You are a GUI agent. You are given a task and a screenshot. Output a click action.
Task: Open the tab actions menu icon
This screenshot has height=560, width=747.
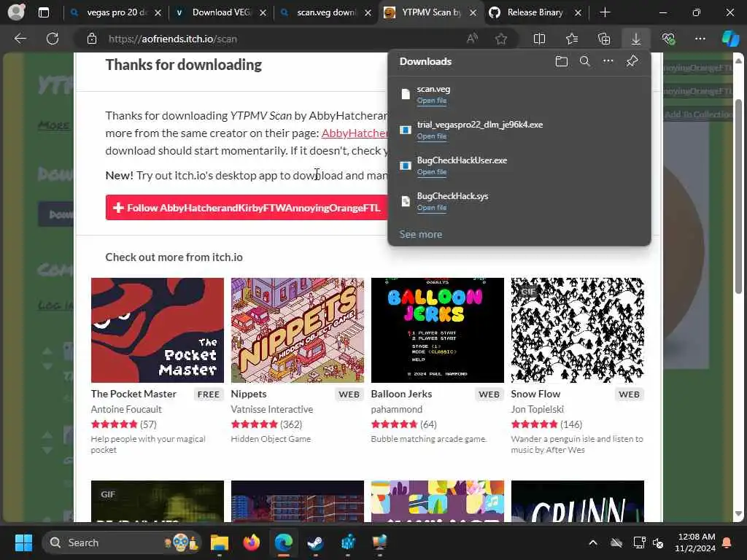point(44,13)
